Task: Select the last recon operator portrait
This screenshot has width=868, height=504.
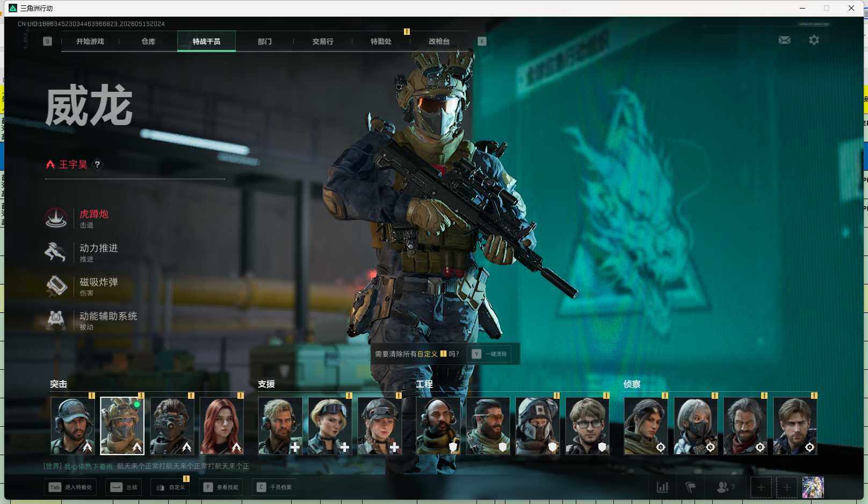Action: [x=795, y=426]
